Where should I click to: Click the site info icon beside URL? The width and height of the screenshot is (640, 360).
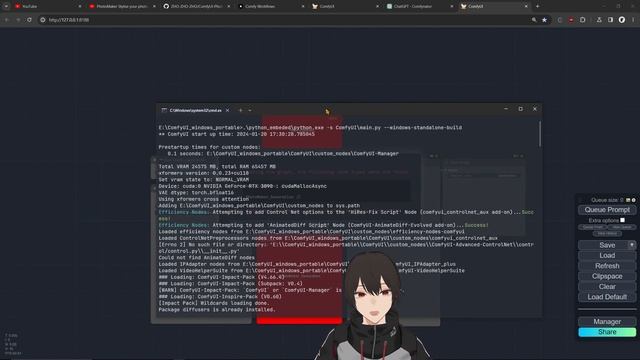coord(43,20)
